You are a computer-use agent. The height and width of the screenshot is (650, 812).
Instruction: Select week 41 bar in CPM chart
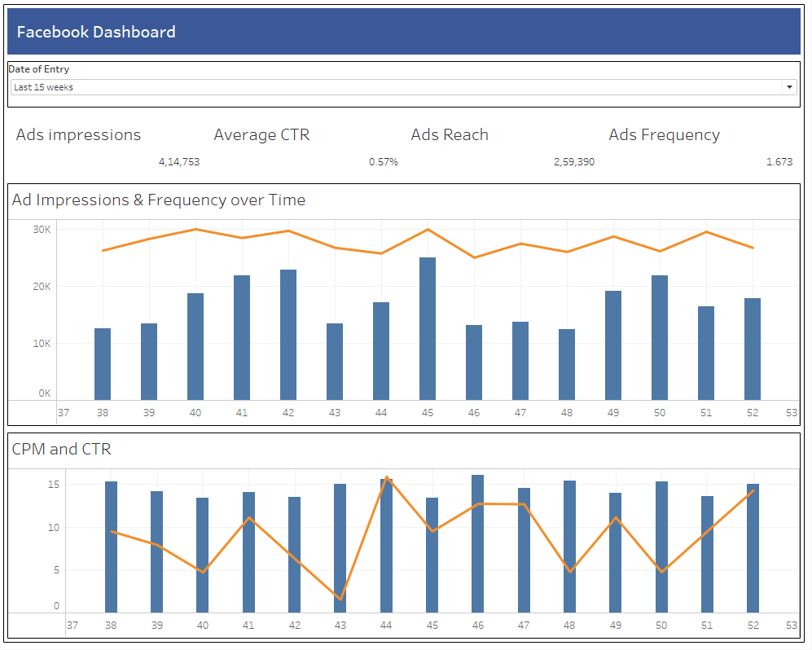[248, 552]
